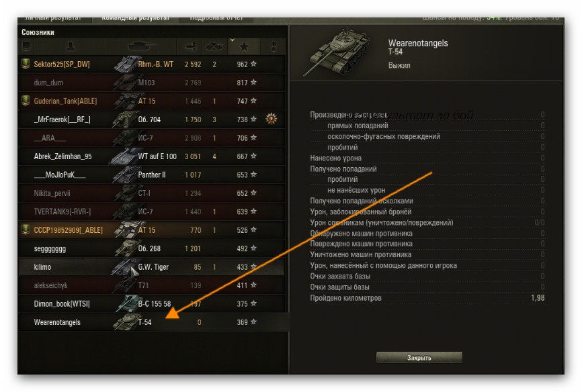
Task: Open the Личный результат tab
Action: (53, 18)
